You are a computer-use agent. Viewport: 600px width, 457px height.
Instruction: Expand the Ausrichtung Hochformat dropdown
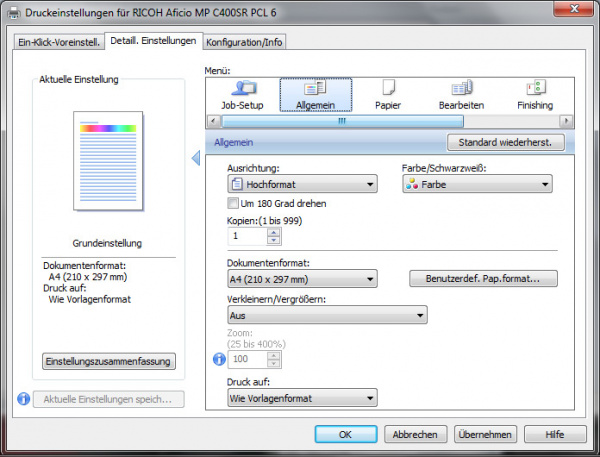[x=302, y=184]
